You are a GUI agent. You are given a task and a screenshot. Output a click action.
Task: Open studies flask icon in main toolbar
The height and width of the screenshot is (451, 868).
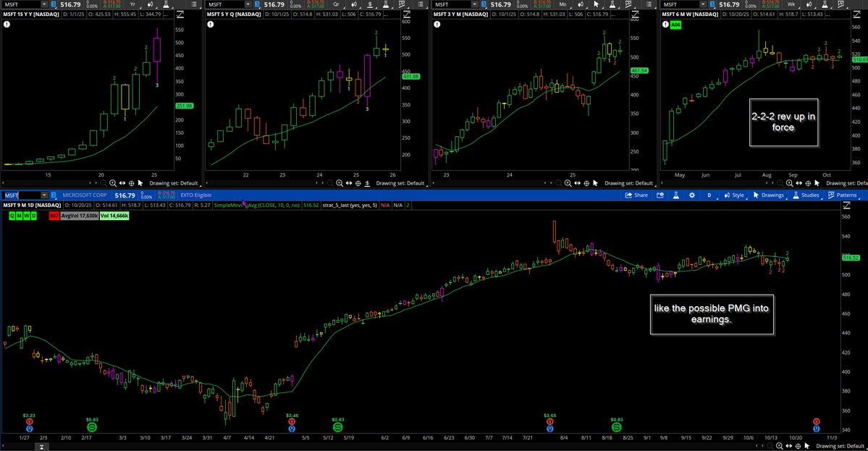click(676, 195)
